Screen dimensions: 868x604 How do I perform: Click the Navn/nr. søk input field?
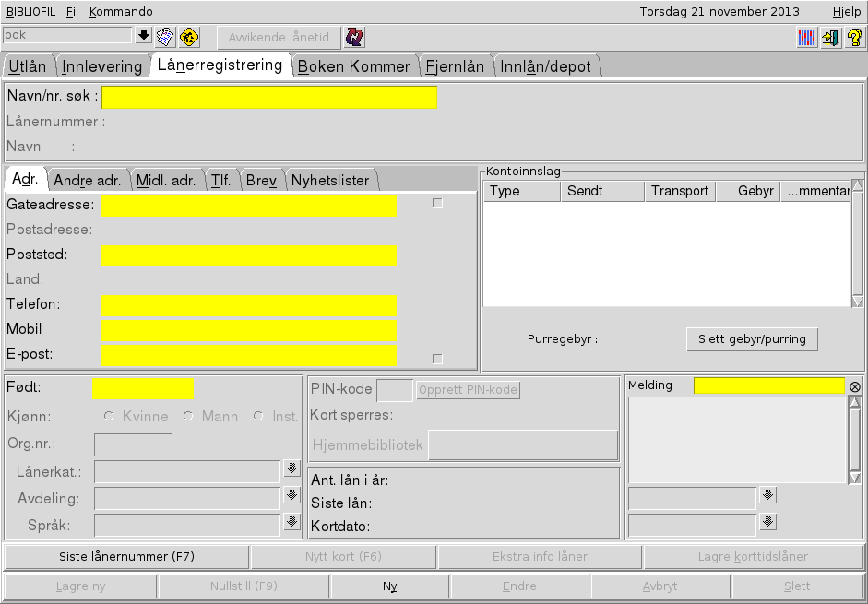pyautogui.click(x=268, y=97)
